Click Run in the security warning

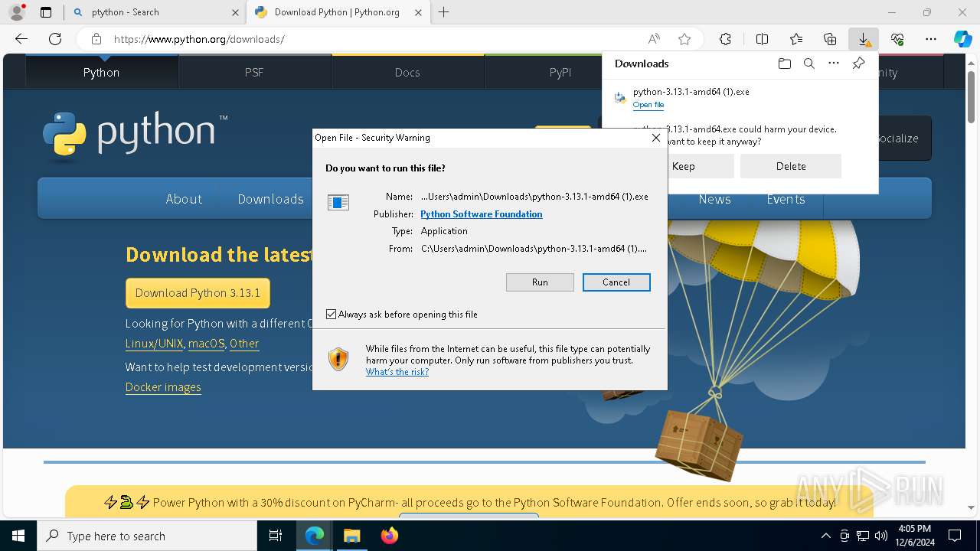pyautogui.click(x=540, y=282)
